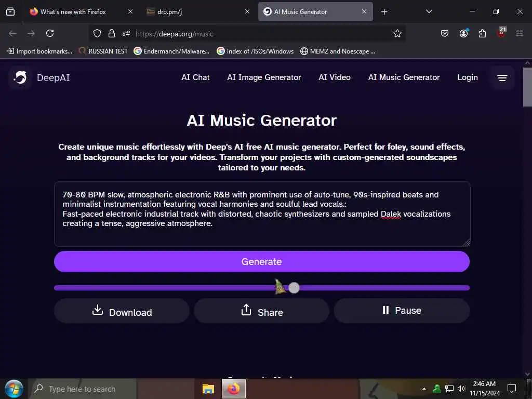Go back with the browser back arrow
The width and height of the screenshot is (532, 399).
[12, 33]
